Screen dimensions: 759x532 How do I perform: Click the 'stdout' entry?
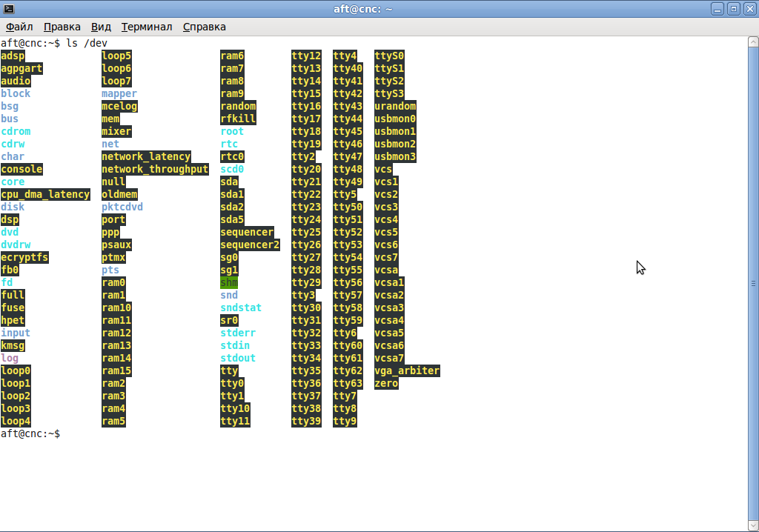(238, 358)
